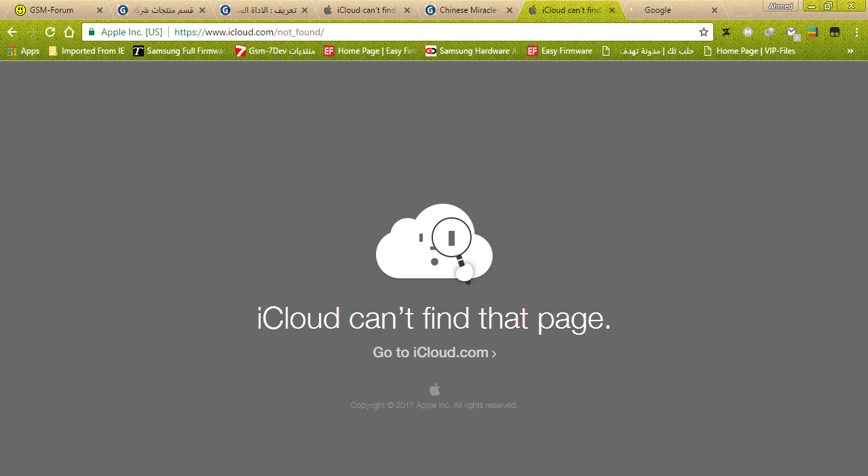
Task: Open the Easy Firmware bookmark
Action: 560,51
